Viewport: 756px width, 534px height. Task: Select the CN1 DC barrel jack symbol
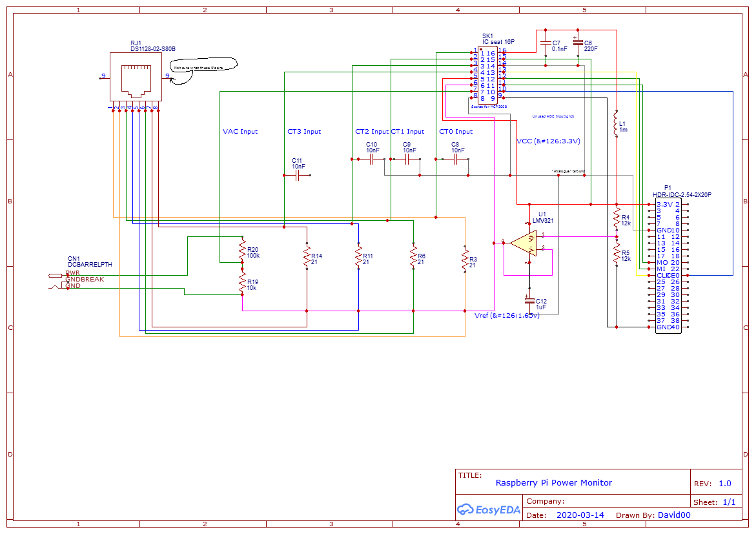[x=58, y=280]
